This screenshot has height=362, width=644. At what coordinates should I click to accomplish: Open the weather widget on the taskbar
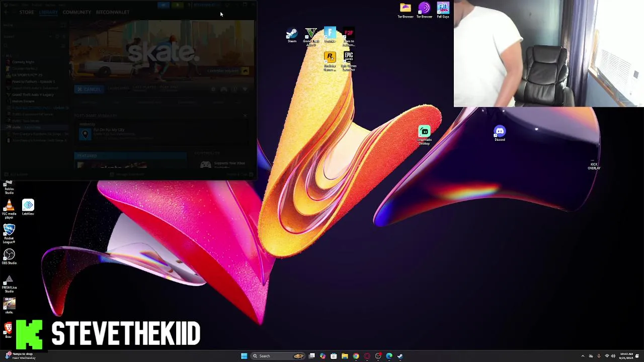(20, 356)
